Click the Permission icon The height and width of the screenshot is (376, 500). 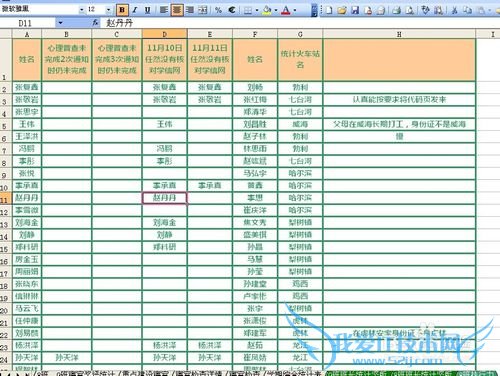coord(368,10)
